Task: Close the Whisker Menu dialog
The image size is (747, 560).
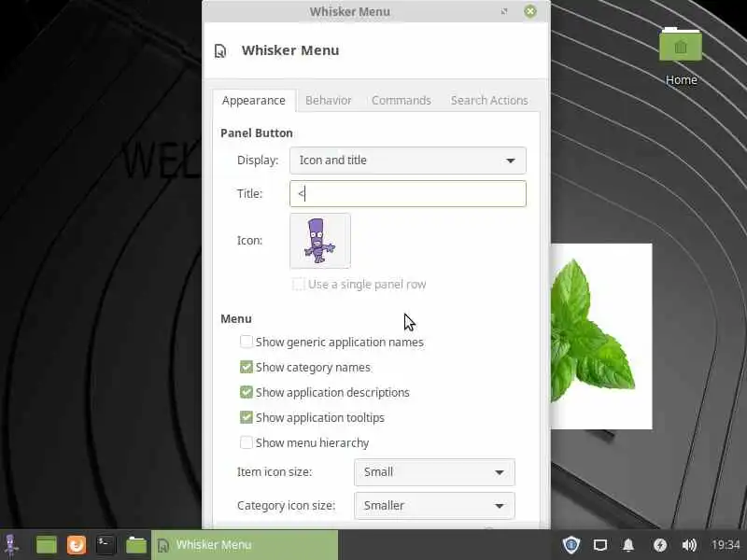Action: pyautogui.click(x=529, y=11)
